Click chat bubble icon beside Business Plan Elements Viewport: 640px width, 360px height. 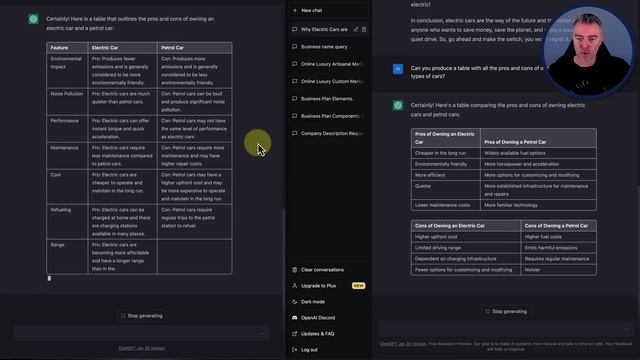[295, 99]
